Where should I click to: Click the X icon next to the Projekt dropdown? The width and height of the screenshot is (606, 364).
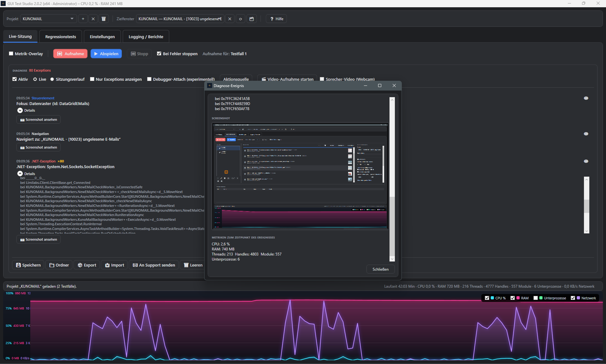[93, 19]
